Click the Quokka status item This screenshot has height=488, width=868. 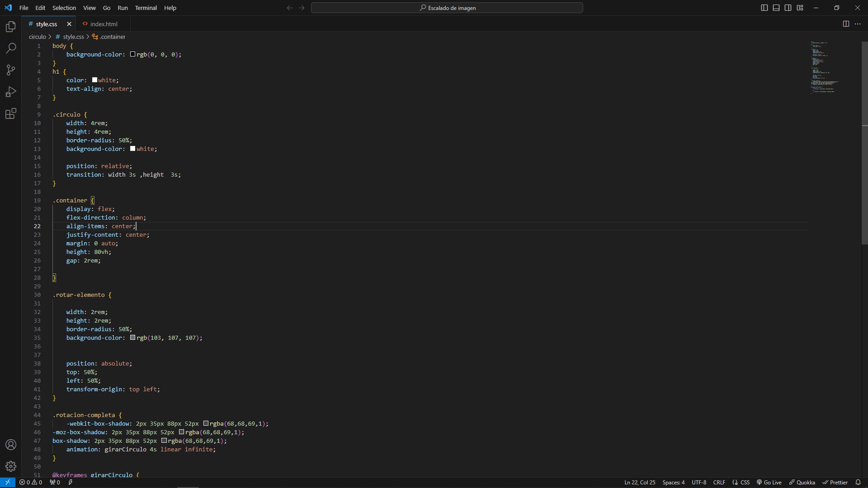(x=802, y=482)
